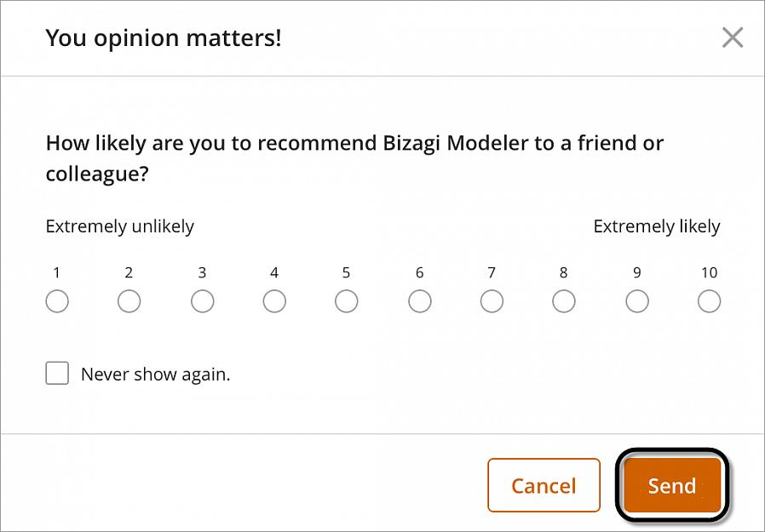
Task: Click the 'You opinion matters!' dialog title
Action: (x=163, y=37)
